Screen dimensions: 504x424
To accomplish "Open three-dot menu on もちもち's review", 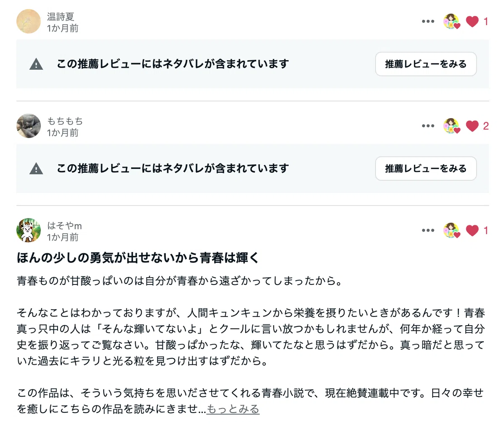I will pos(428,126).
